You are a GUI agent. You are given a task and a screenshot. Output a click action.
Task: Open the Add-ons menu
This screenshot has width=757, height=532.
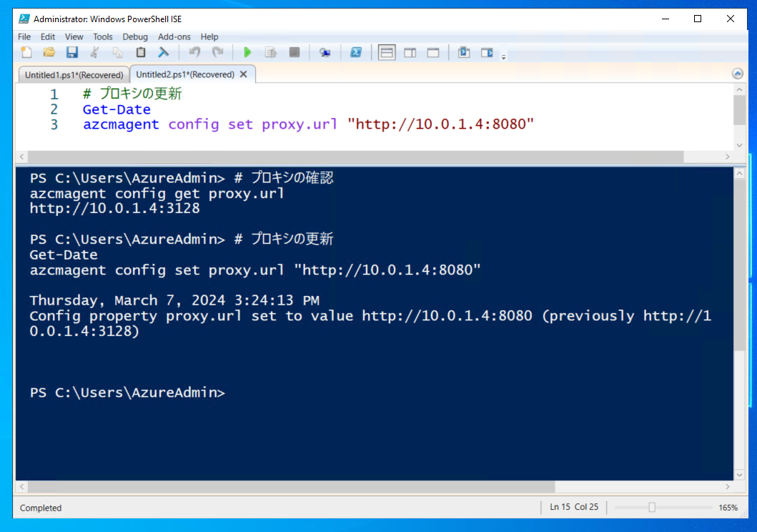click(x=174, y=36)
